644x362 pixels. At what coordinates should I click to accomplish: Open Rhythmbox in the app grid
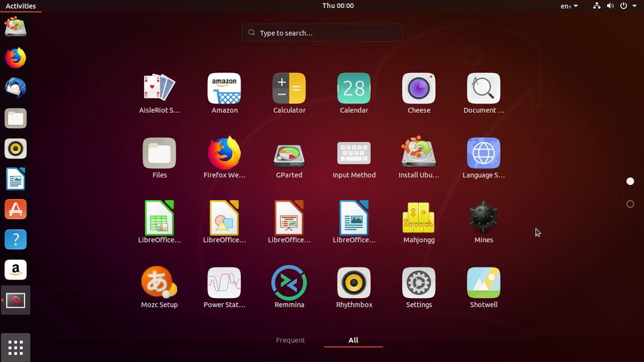click(354, 288)
